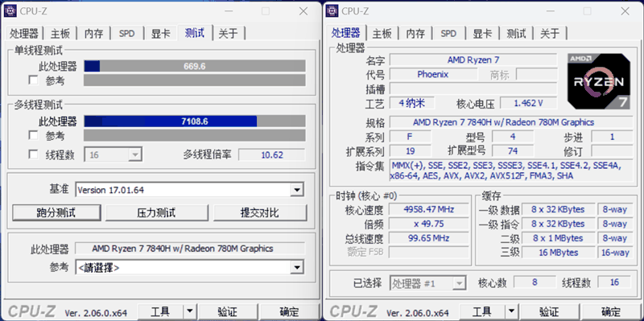Click the AMD Ryzen 7 processor logo

click(599, 81)
